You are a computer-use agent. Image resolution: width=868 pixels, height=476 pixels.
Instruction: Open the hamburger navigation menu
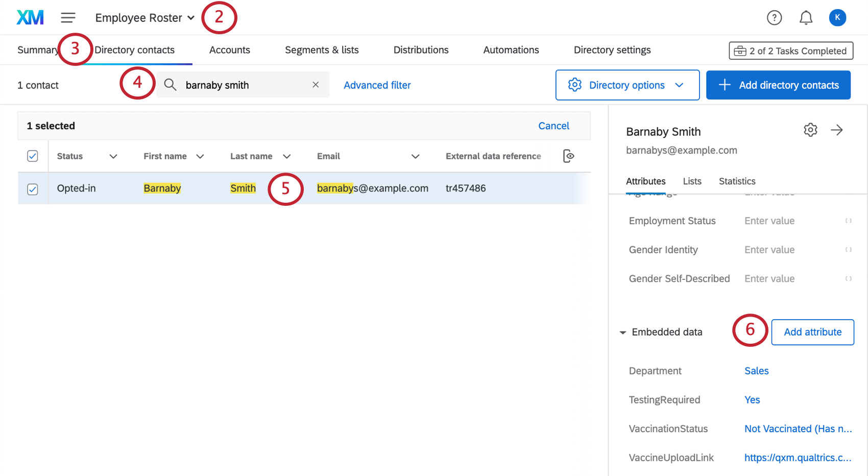(x=68, y=17)
